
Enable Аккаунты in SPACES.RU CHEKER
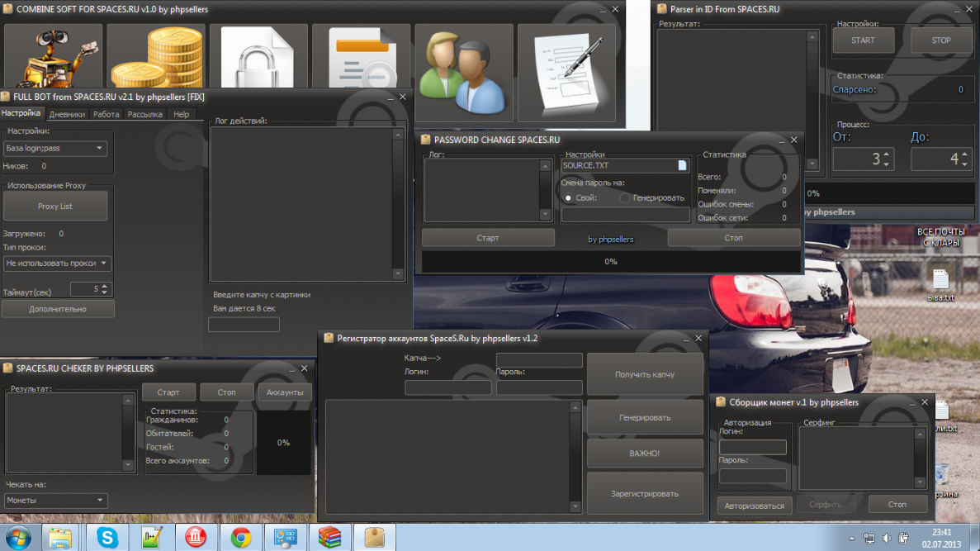284,392
